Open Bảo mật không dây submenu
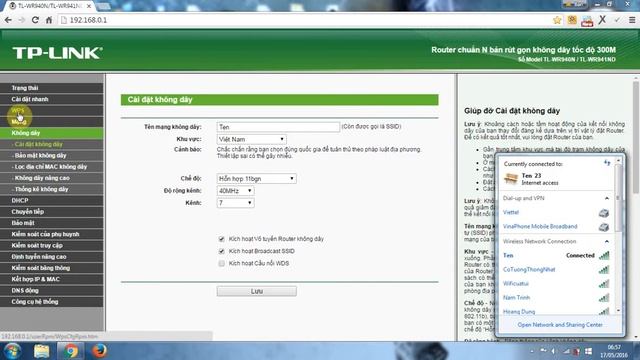640x360 pixels. 52,156
